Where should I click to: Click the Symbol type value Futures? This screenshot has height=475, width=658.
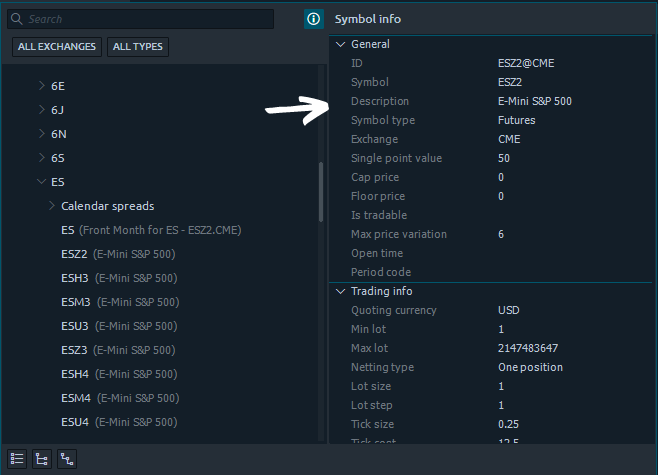tap(517, 120)
